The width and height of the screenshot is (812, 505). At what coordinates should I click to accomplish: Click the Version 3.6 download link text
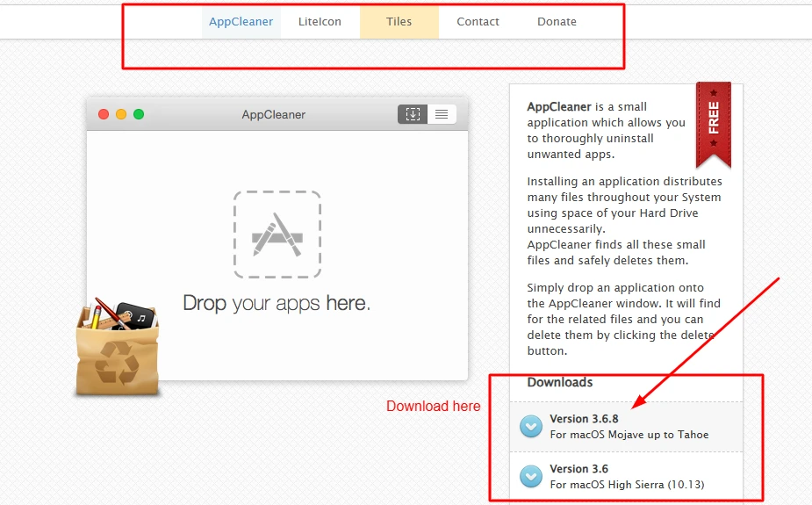[578, 469]
